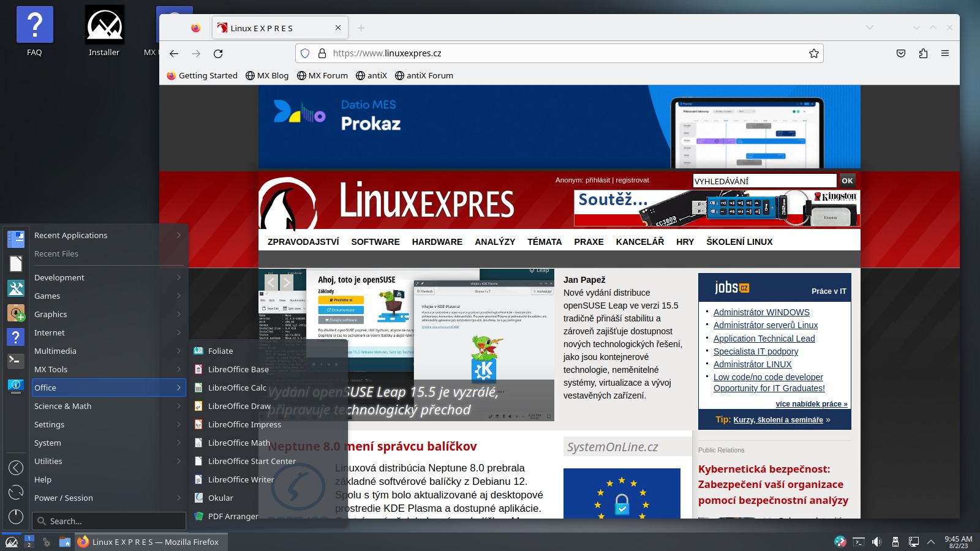Screen dimensions: 980x551
Task: Click the power icon in menu sidebar
Action: (16, 516)
